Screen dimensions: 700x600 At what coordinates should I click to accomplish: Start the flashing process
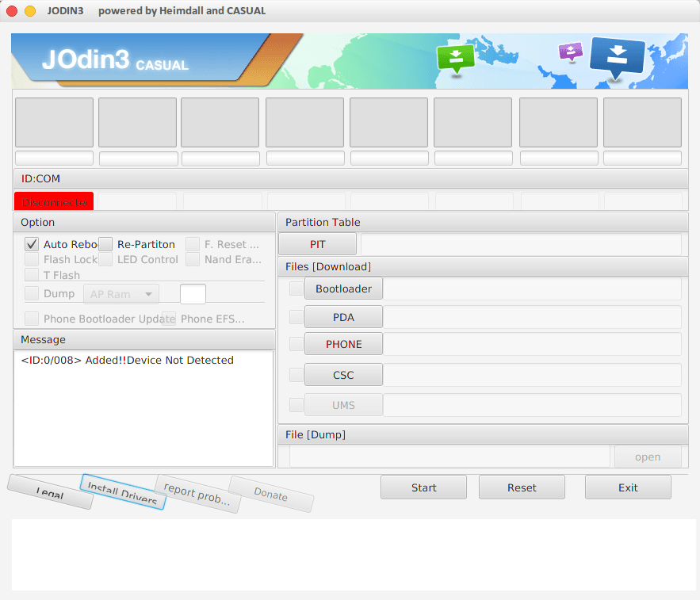coord(423,487)
